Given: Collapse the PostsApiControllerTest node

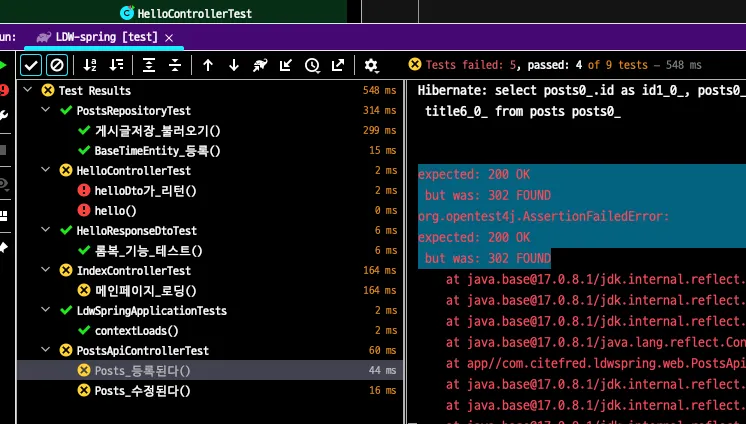Looking at the screenshot, I should pos(47,350).
